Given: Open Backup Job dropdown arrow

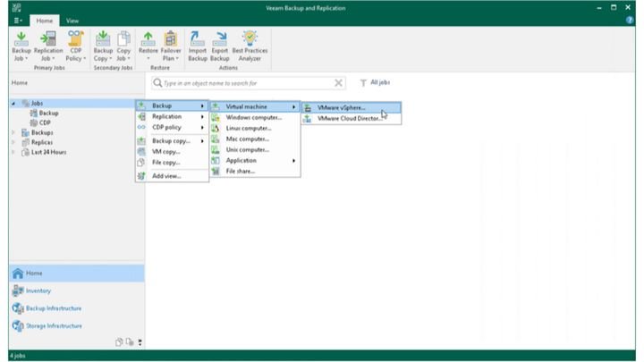Looking at the screenshot, I should [x=26, y=59].
